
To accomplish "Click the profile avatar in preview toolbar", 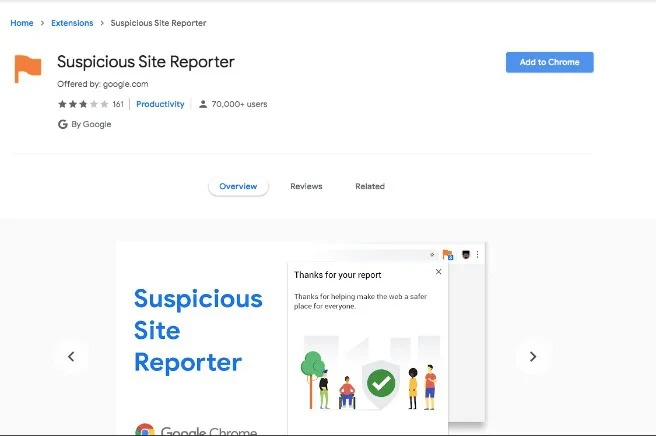I will click(x=466, y=254).
